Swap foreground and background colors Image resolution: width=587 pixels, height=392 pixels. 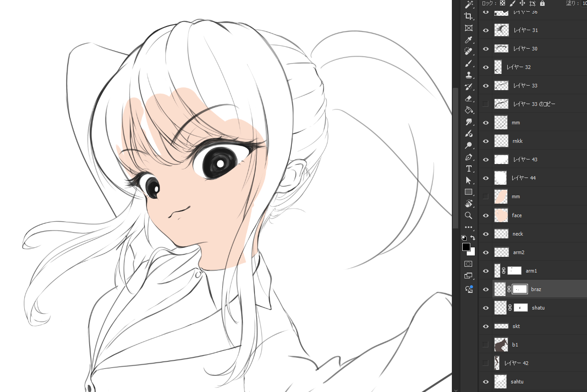click(473, 237)
